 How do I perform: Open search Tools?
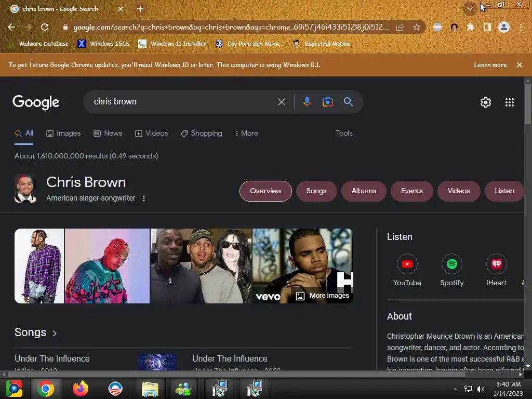pyautogui.click(x=344, y=134)
